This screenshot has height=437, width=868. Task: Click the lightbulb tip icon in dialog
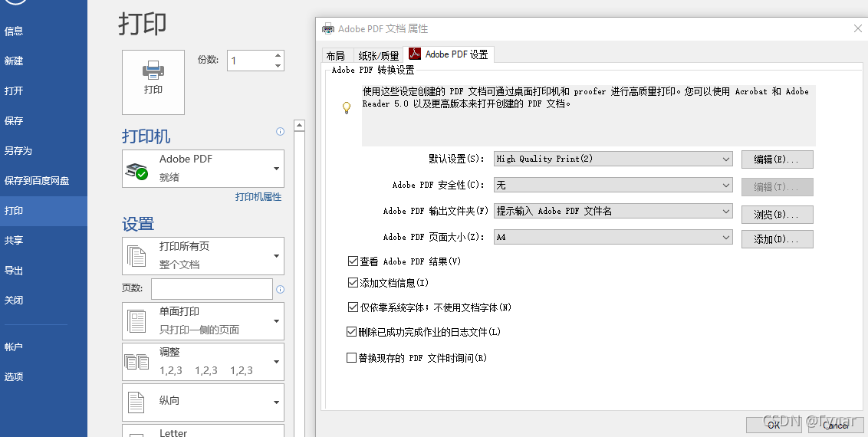coord(347,108)
